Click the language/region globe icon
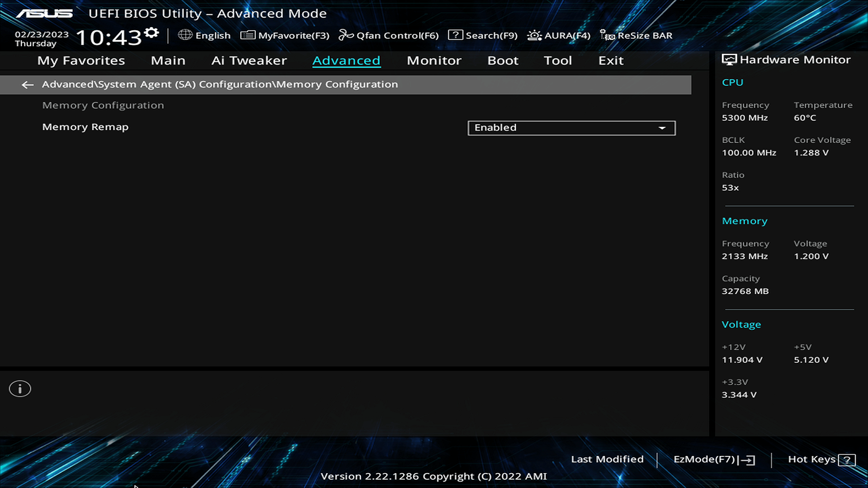 point(186,35)
